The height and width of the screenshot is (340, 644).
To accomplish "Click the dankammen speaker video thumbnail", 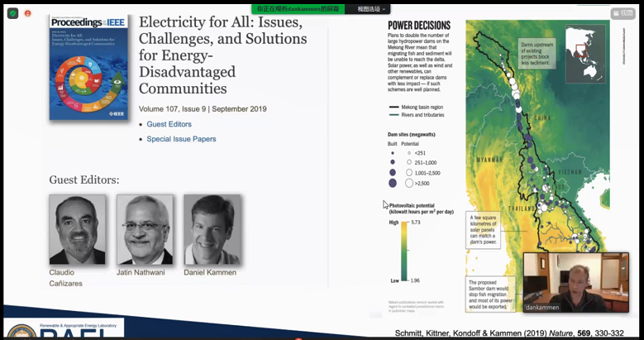I will coord(575,283).
